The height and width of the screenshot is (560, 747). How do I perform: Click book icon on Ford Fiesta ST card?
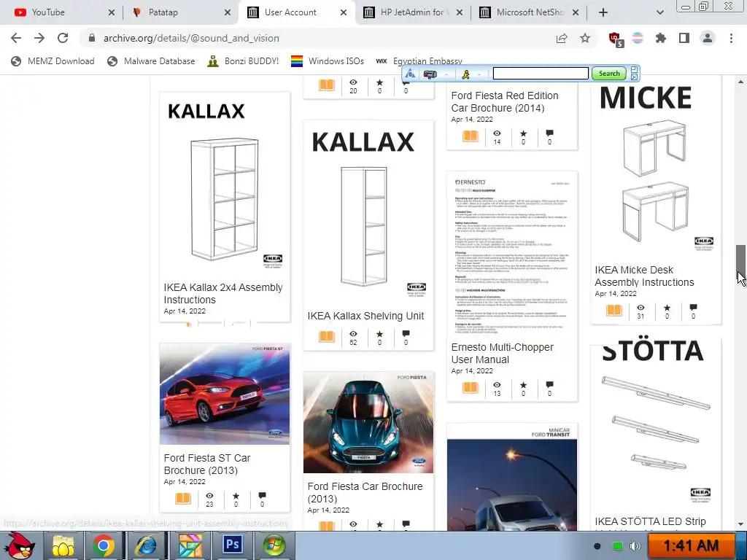(183, 498)
